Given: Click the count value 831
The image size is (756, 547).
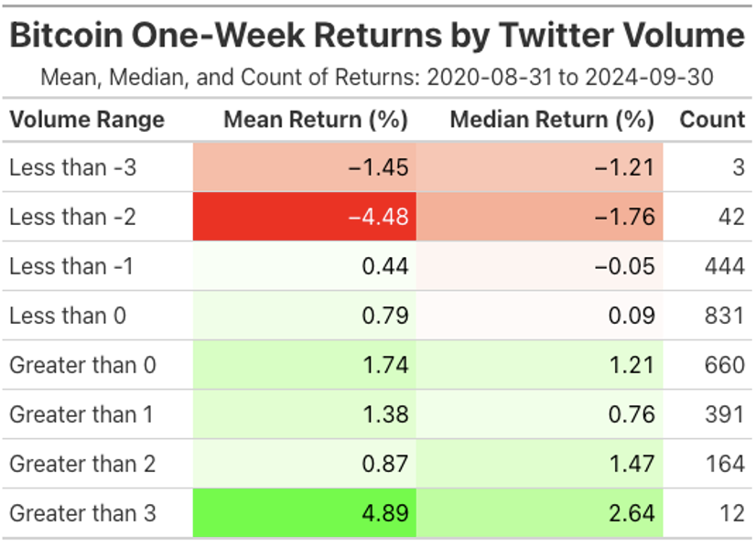Looking at the screenshot, I should (x=724, y=316).
